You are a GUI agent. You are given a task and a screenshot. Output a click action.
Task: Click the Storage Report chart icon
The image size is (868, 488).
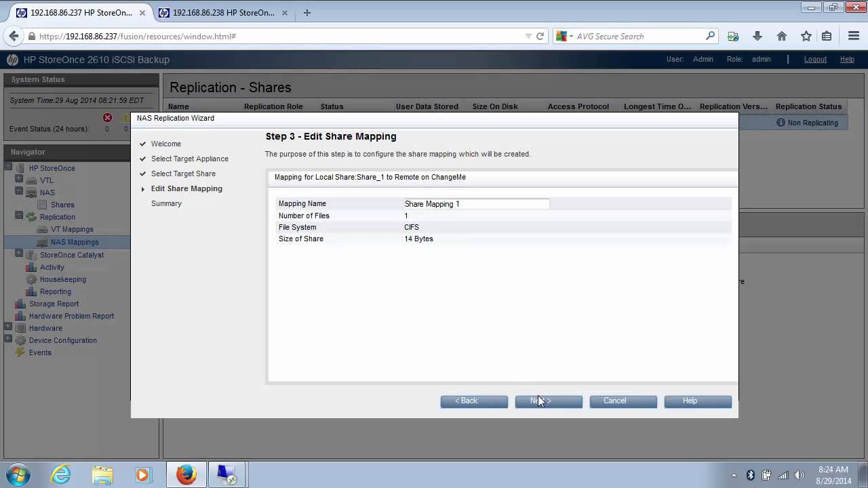(20, 304)
